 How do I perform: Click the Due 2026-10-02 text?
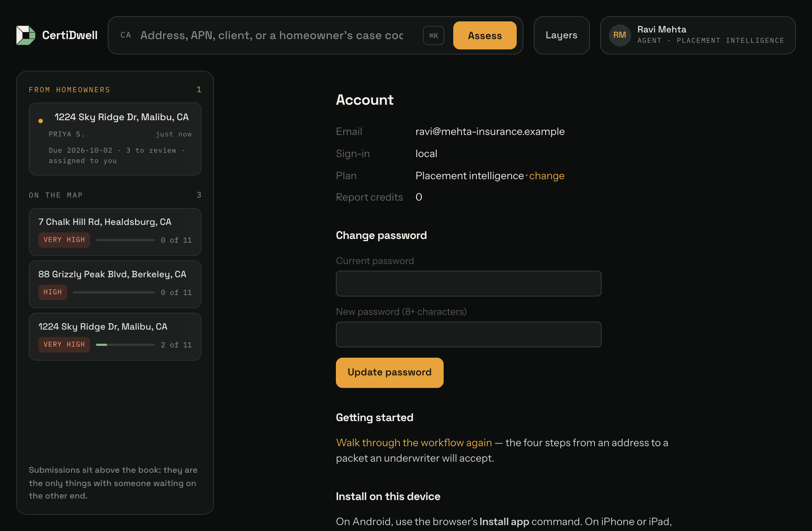(x=80, y=150)
